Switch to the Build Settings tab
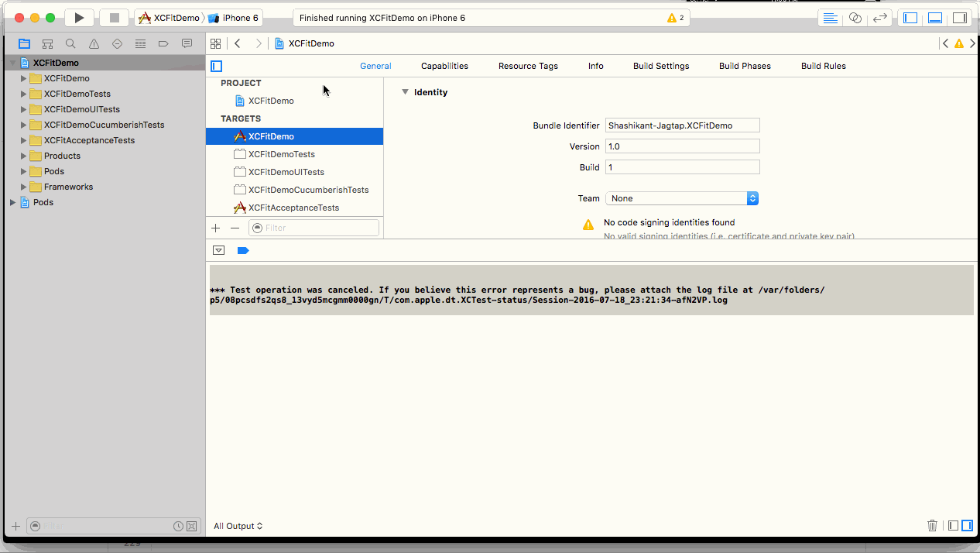 click(661, 66)
